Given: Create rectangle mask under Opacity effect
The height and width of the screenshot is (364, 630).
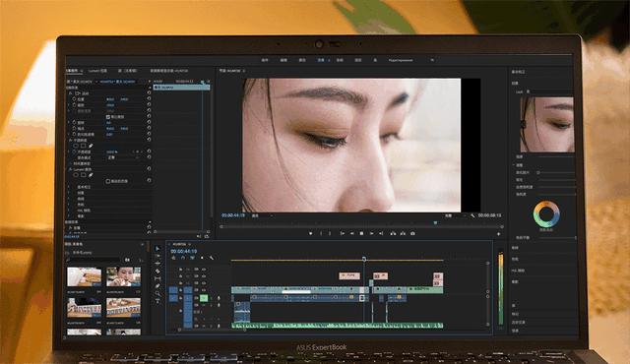Looking at the screenshot, I should pos(83,146).
